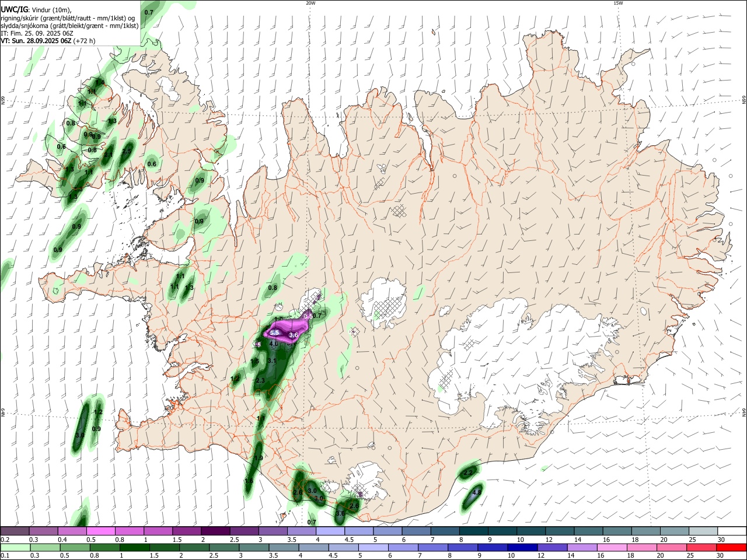Screen dimensions: 747x560
Task: Click the '4.0' value in the dark green area
Action: tap(273, 344)
